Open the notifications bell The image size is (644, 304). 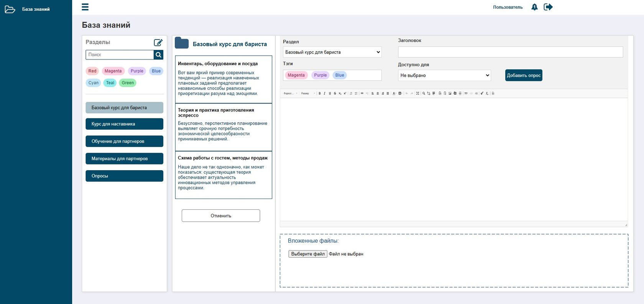tap(534, 7)
